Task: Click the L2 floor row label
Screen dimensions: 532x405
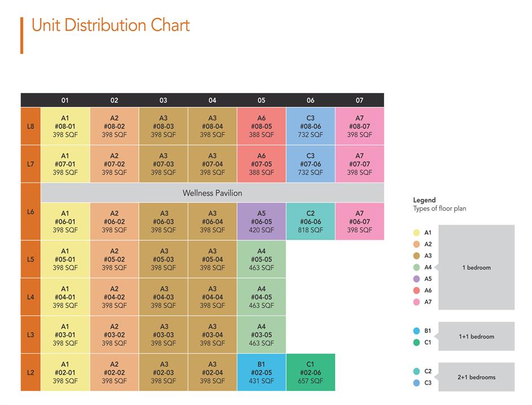Action: pos(30,372)
